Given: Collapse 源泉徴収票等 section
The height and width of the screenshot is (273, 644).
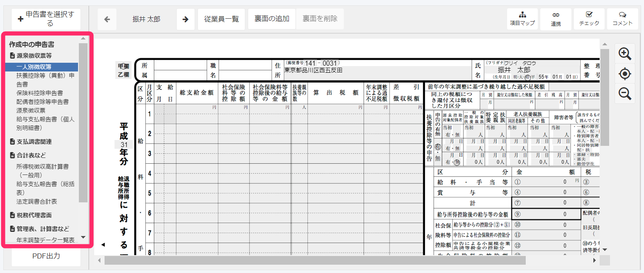Looking at the screenshot, I should [31, 55].
